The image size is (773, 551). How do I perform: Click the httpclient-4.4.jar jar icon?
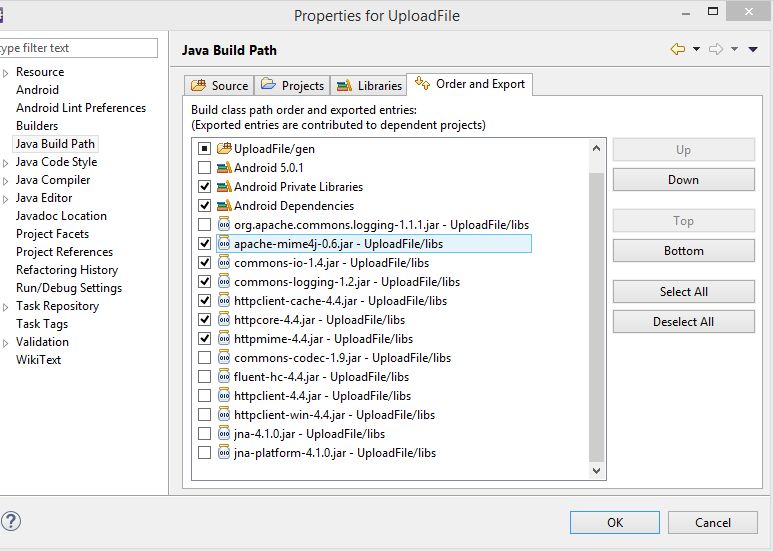pyautogui.click(x=224, y=395)
